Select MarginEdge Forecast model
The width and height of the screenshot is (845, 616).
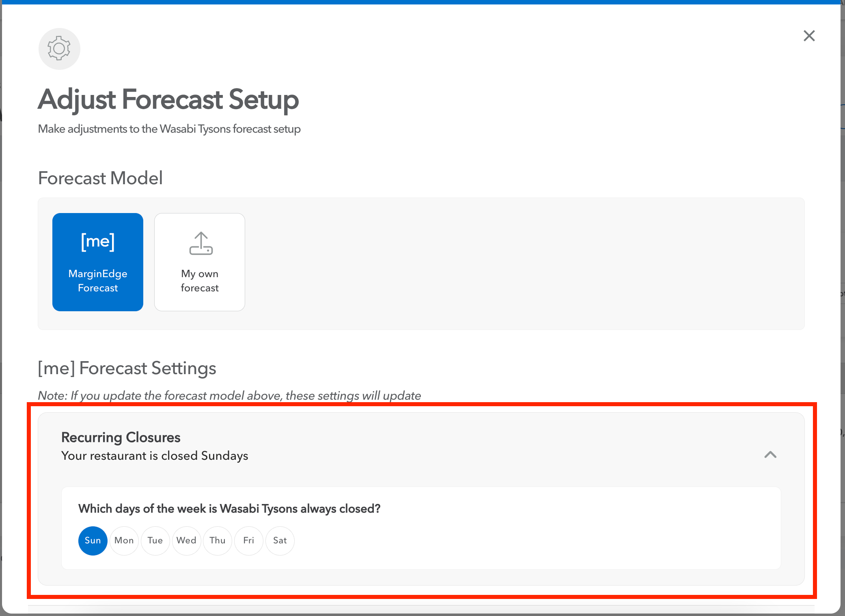click(x=98, y=262)
